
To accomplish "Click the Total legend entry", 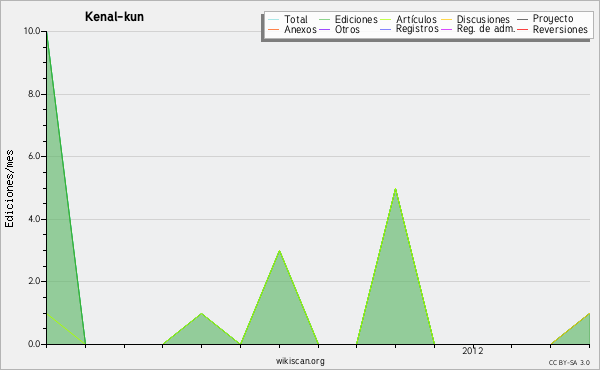I will [288, 19].
